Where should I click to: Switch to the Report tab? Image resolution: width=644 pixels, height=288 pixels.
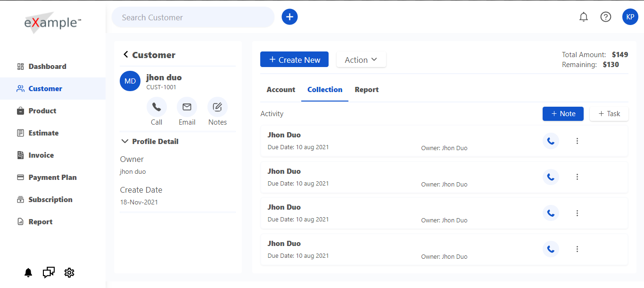tap(367, 90)
